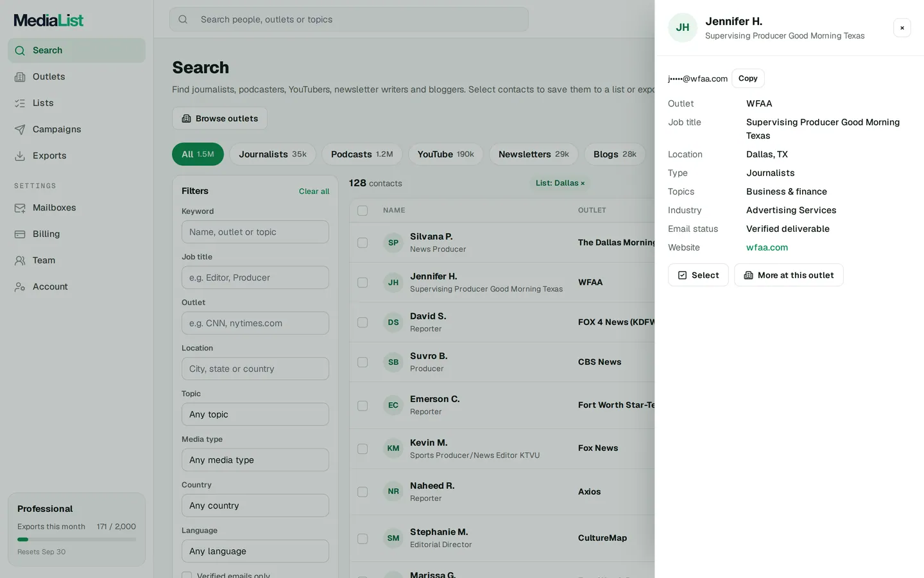Viewport: 924px width, 578px height.
Task: Click the CBS News outlet cell
Action: click(x=599, y=362)
